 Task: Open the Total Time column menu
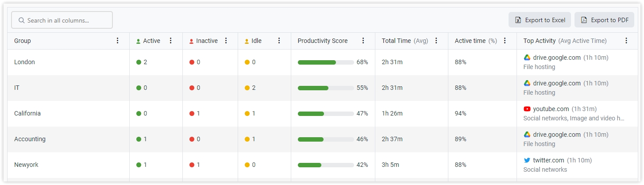point(436,41)
